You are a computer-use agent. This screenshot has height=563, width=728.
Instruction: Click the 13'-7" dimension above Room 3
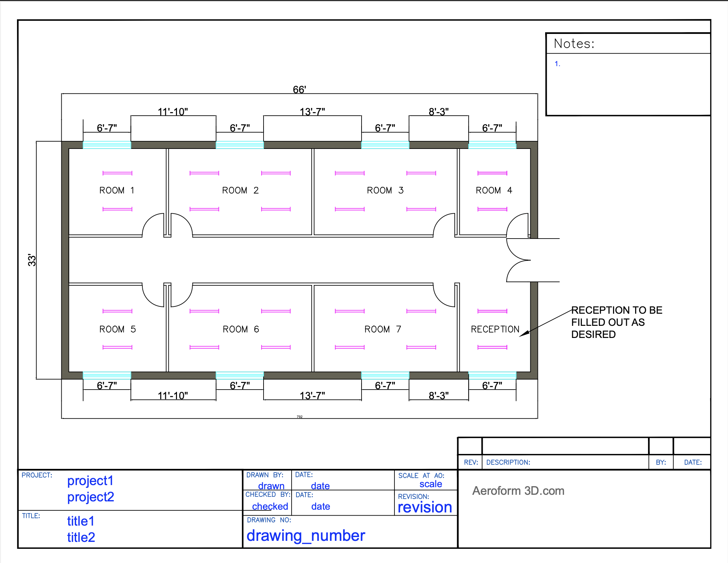312,111
